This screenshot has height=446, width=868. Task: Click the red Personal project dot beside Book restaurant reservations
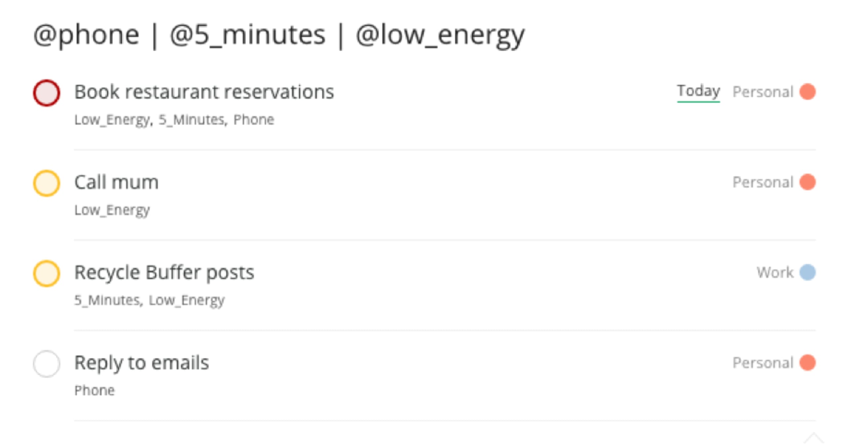[807, 91]
